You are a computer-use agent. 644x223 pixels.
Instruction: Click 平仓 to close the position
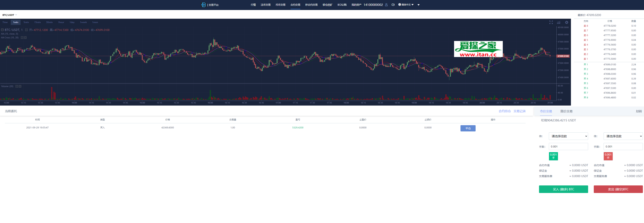(468, 128)
